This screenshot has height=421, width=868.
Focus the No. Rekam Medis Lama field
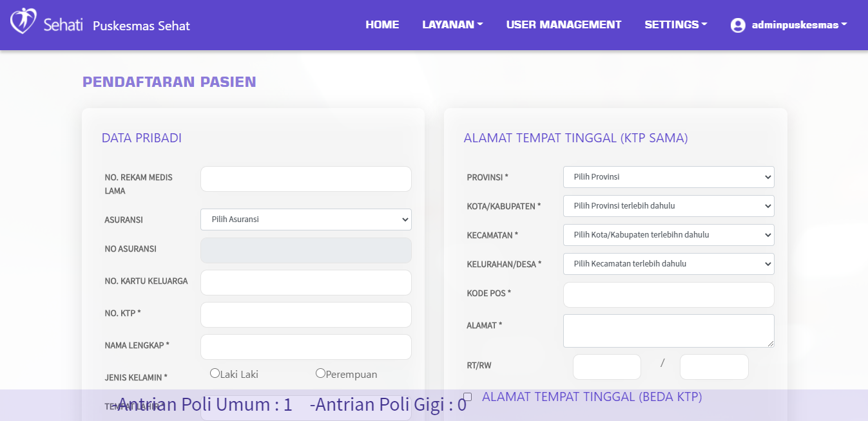pyautogui.click(x=305, y=179)
